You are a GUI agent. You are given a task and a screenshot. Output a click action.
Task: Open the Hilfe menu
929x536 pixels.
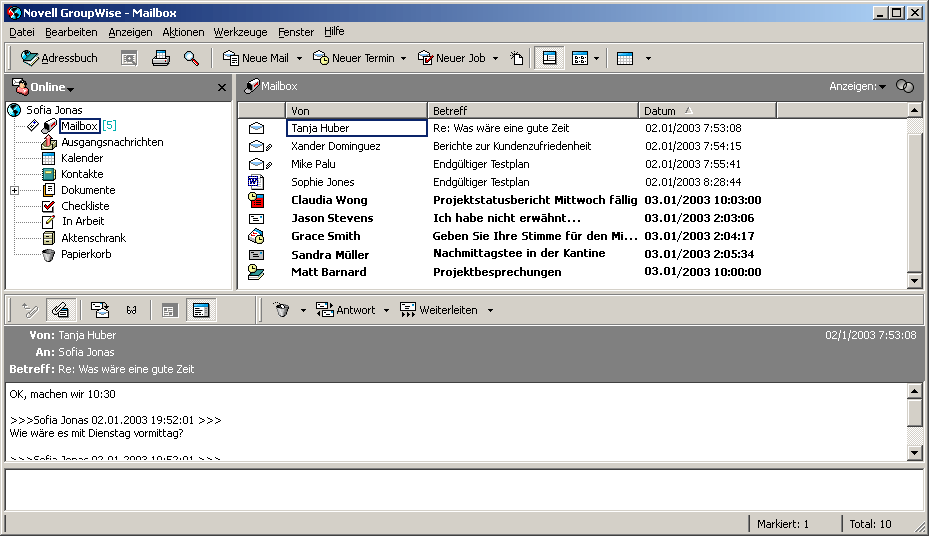(x=334, y=32)
